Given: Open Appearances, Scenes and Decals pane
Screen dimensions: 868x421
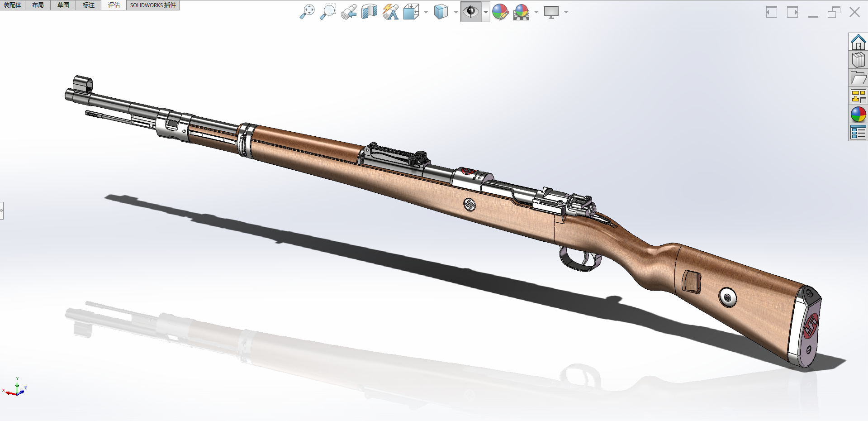Looking at the screenshot, I should coord(858,114).
